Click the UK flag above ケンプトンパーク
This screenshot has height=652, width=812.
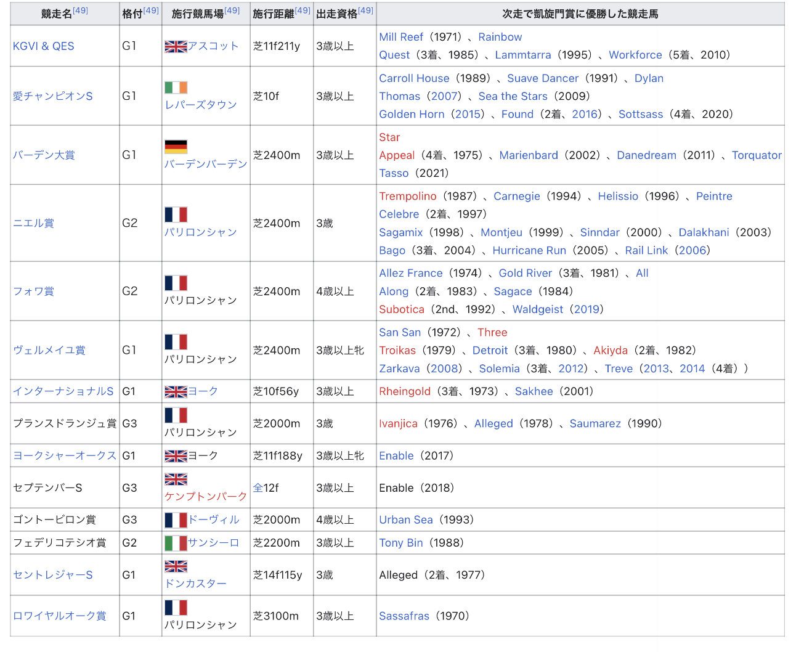176,479
